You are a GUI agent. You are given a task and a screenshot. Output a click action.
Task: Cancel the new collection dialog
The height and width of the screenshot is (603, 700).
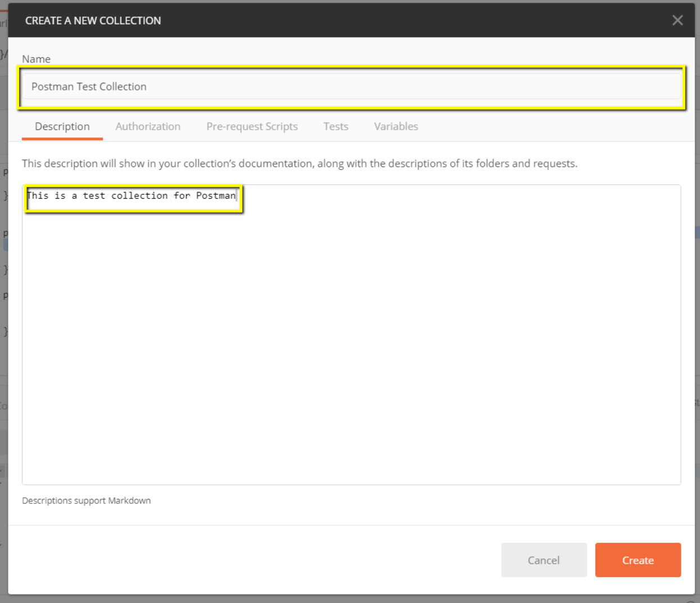coord(544,560)
